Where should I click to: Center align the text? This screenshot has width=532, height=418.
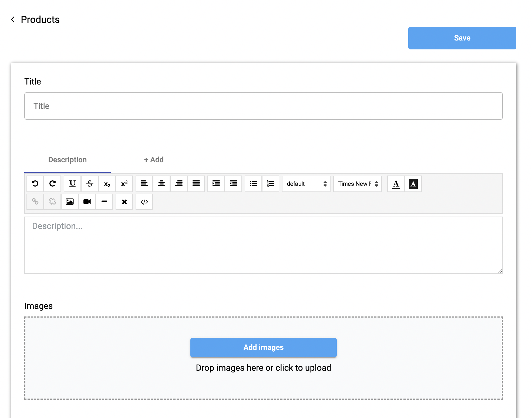(161, 184)
